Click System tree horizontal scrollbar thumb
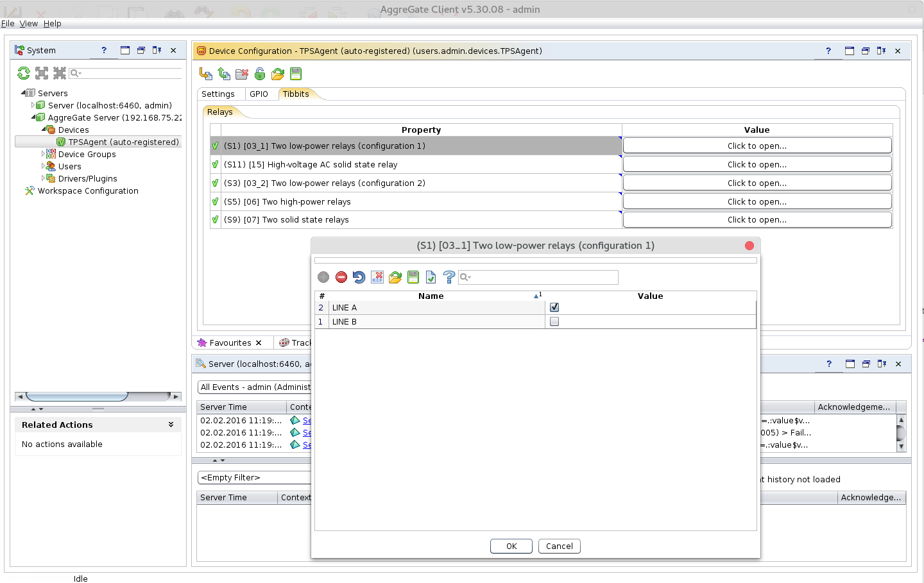This screenshot has width=924, height=583. click(x=77, y=396)
